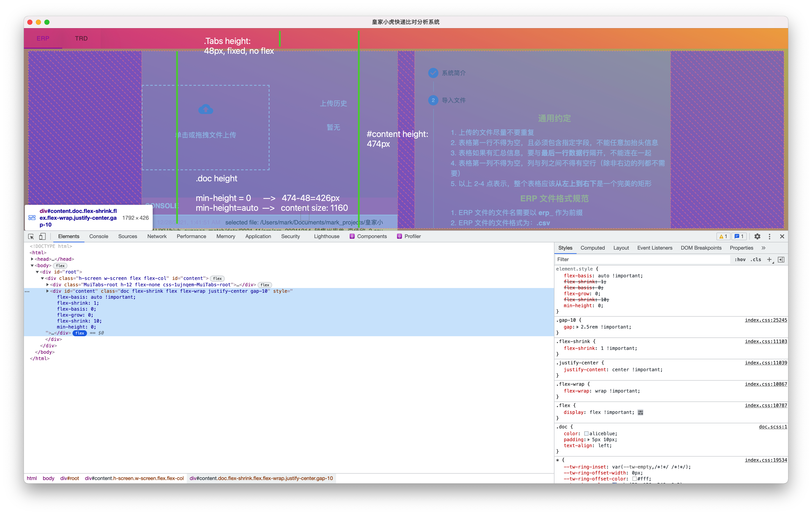Toggle the computed styles sidebar icon
Image resolution: width=812 pixels, height=515 pixels.
click(x=781, y=259)
